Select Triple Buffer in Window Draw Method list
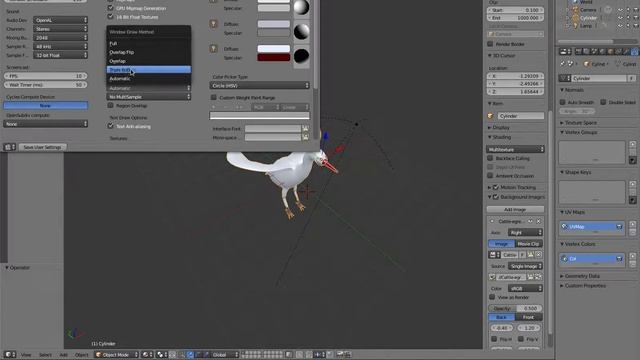This screenshot has height=360, width=640. tap(149, 70)
